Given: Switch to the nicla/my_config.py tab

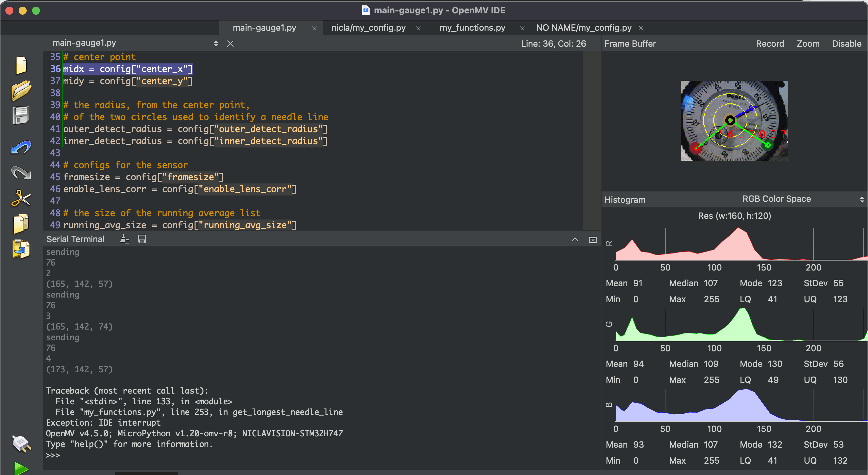Looking at the screenshot, I should point(368,28).
